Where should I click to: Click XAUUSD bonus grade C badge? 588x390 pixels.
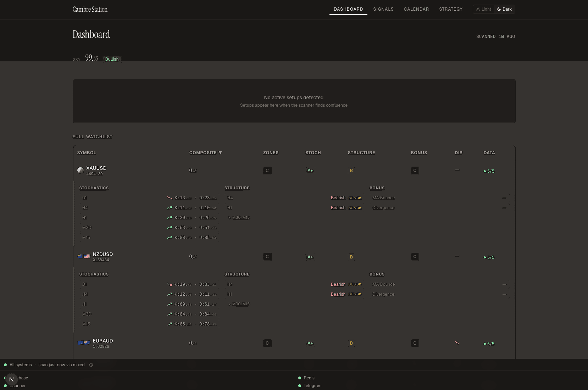[x=415, y=171]
